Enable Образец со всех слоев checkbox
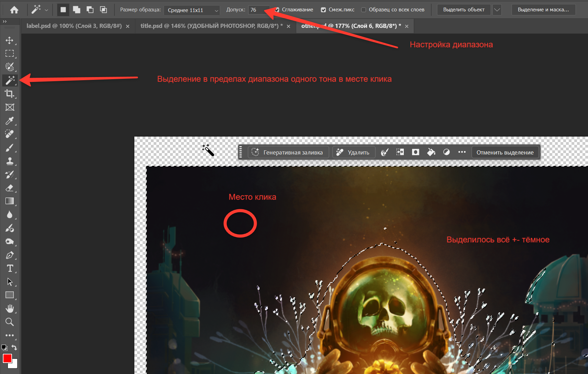This screenshot has width=588, height=374. click(364, 10)
